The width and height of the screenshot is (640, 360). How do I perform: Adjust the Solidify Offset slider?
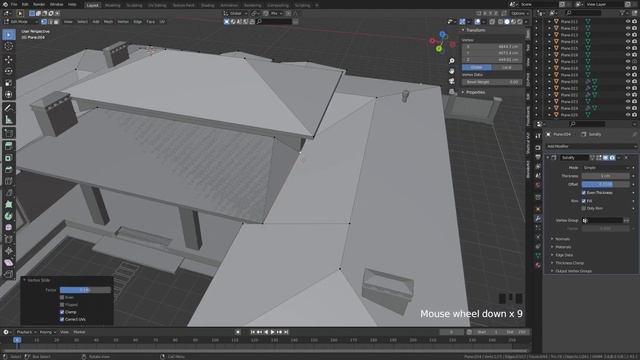606,184
